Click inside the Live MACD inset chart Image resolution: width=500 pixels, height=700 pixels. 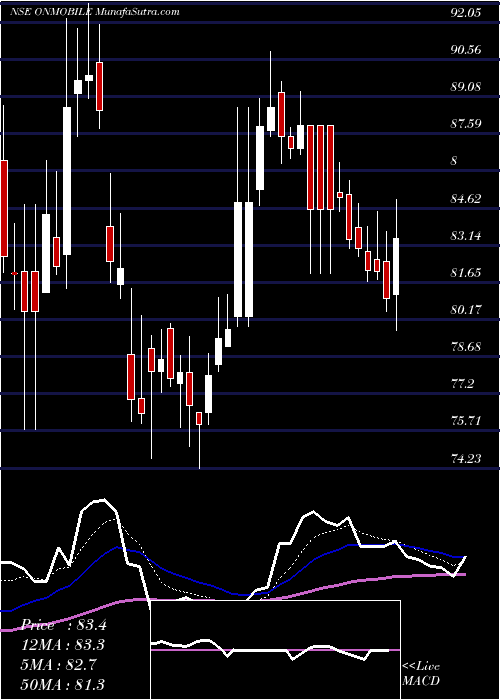pos(275,650)
